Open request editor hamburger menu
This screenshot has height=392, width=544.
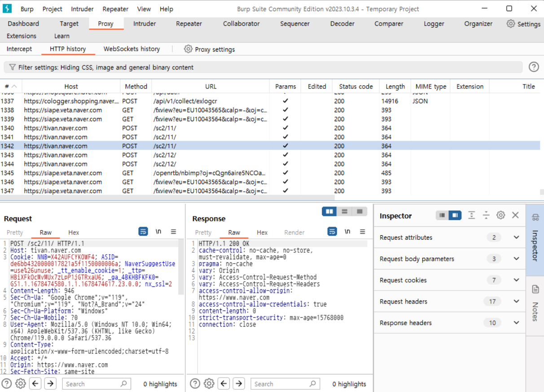174,232
